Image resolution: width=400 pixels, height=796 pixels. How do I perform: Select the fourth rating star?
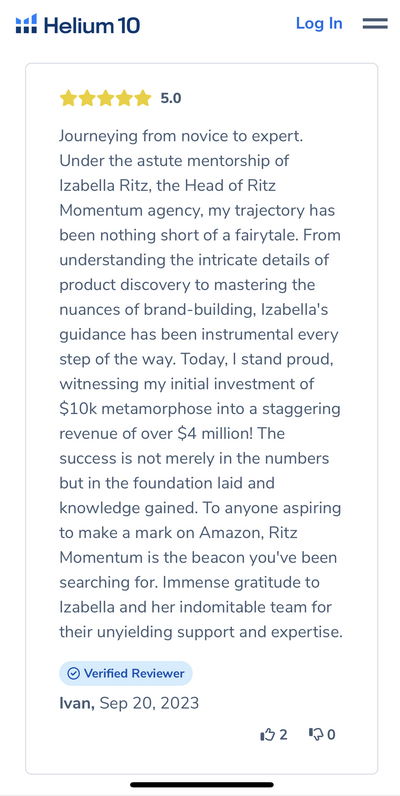point(124,98)
